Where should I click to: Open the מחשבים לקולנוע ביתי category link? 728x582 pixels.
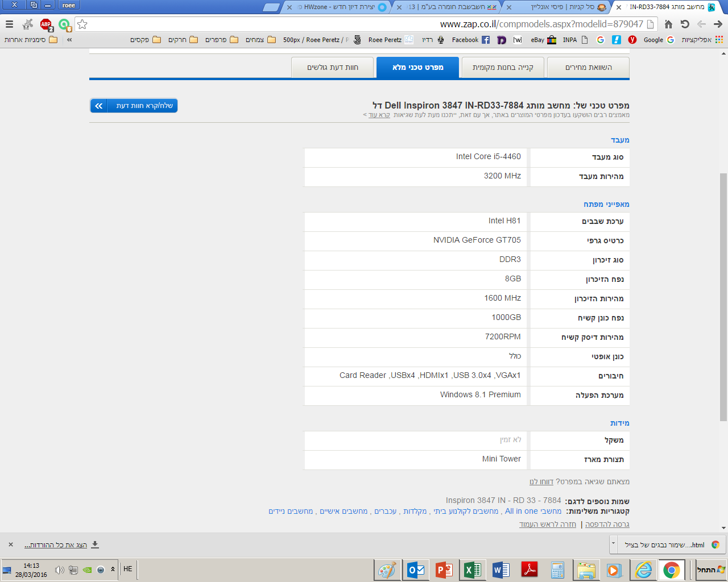(x=466, y=511)
